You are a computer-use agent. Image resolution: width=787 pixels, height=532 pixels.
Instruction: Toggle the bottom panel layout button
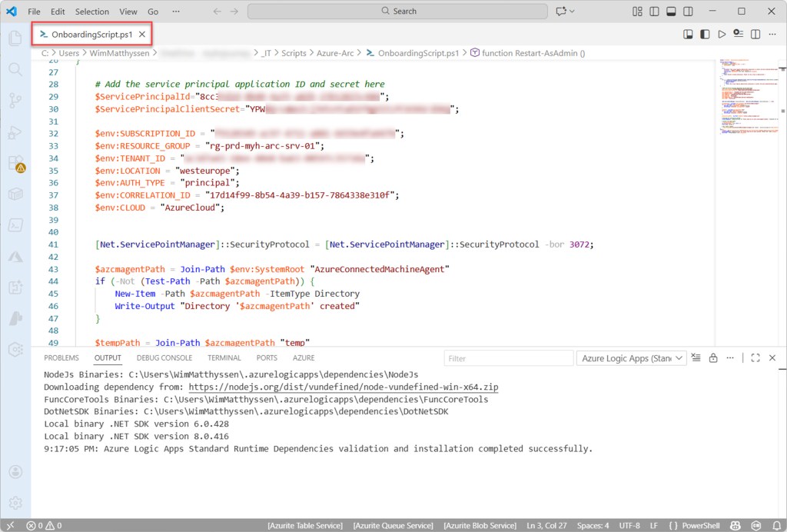pos(671,12)
